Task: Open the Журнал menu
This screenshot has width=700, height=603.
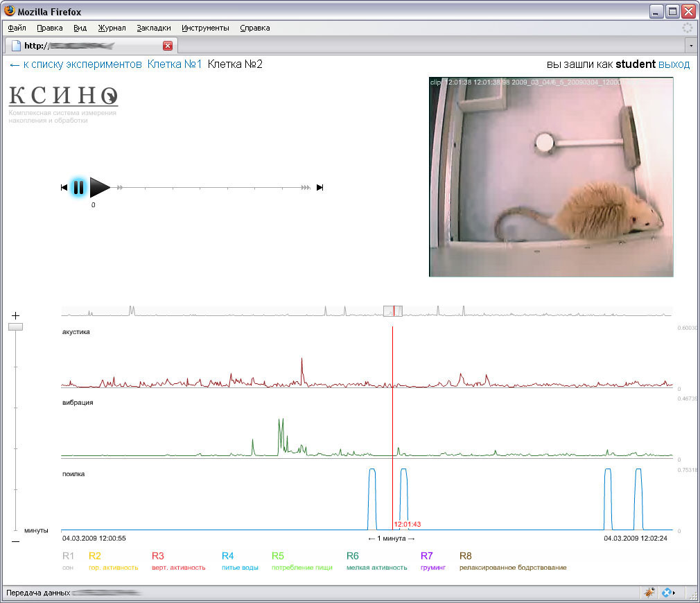Action: (112, 28)
